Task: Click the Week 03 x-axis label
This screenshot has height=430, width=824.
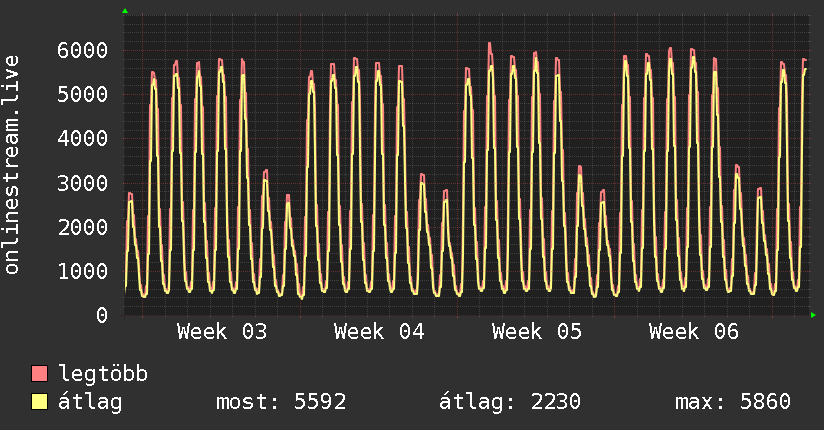Action: (222, 332)
